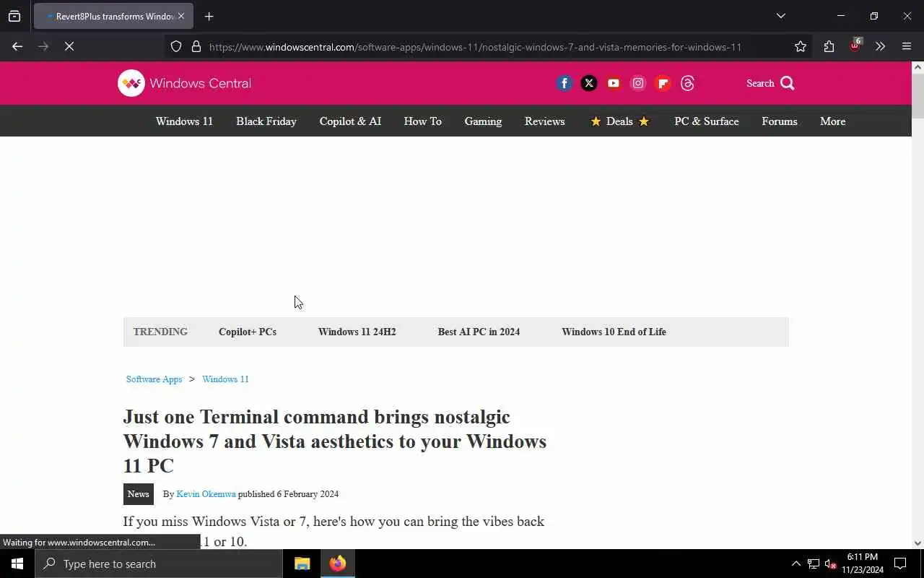924x578 pixels.
Task: Expand more toolbar tools chevron
Action: tap(880, 46)
